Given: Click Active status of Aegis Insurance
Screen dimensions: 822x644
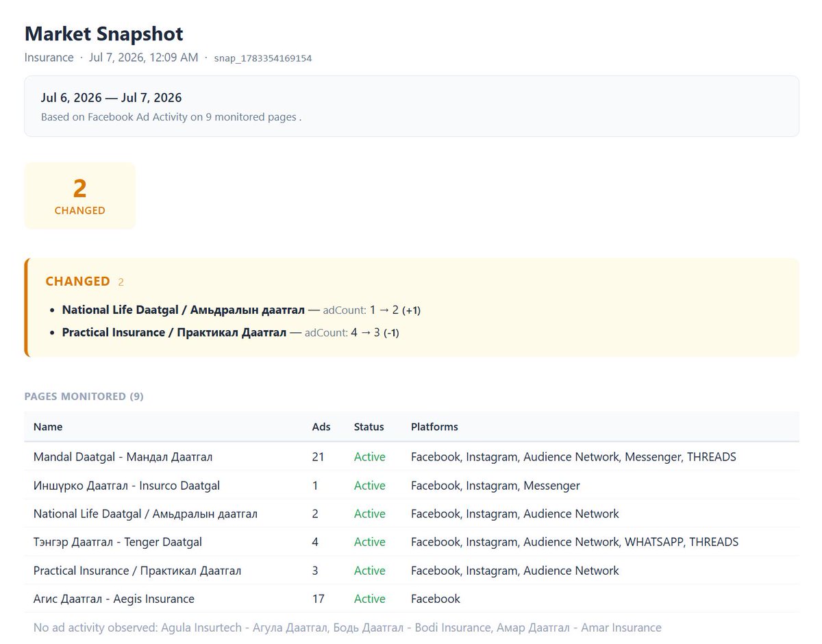Looking at the screenshot, I should point(370,599).
